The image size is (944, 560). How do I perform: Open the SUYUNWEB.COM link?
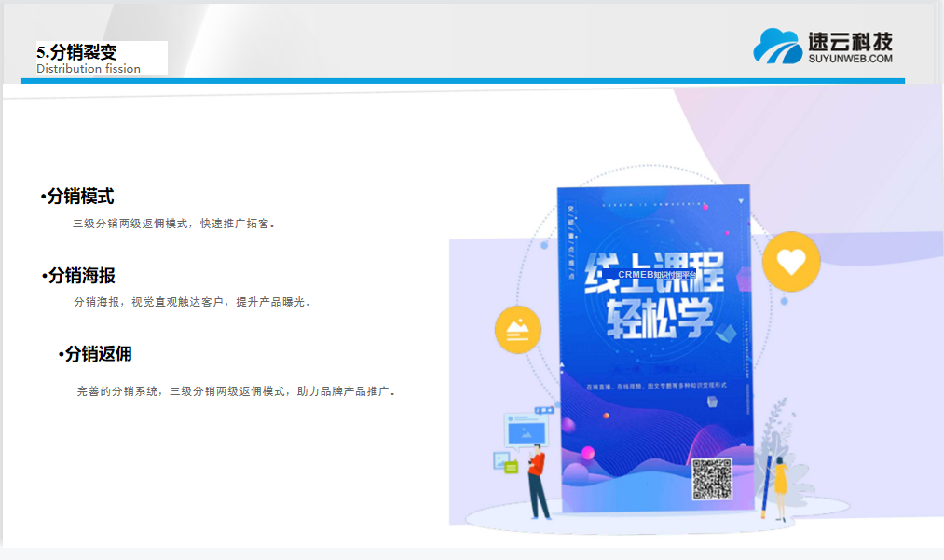point(850,59)
